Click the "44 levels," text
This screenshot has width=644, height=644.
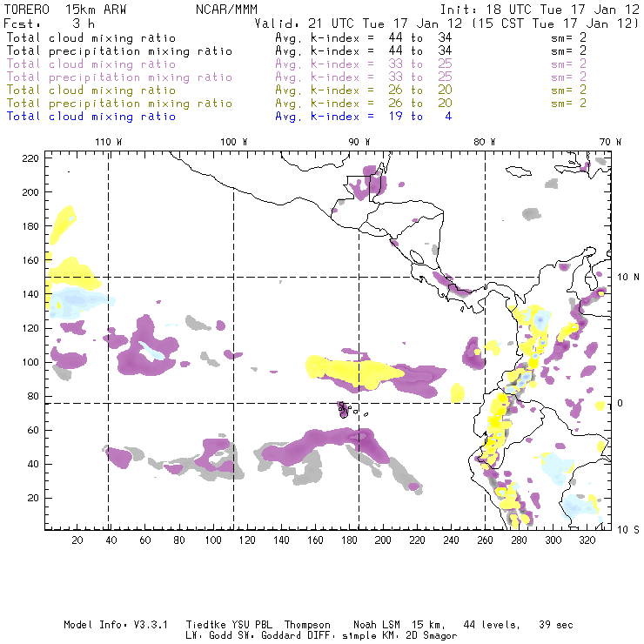pos(492,625)
